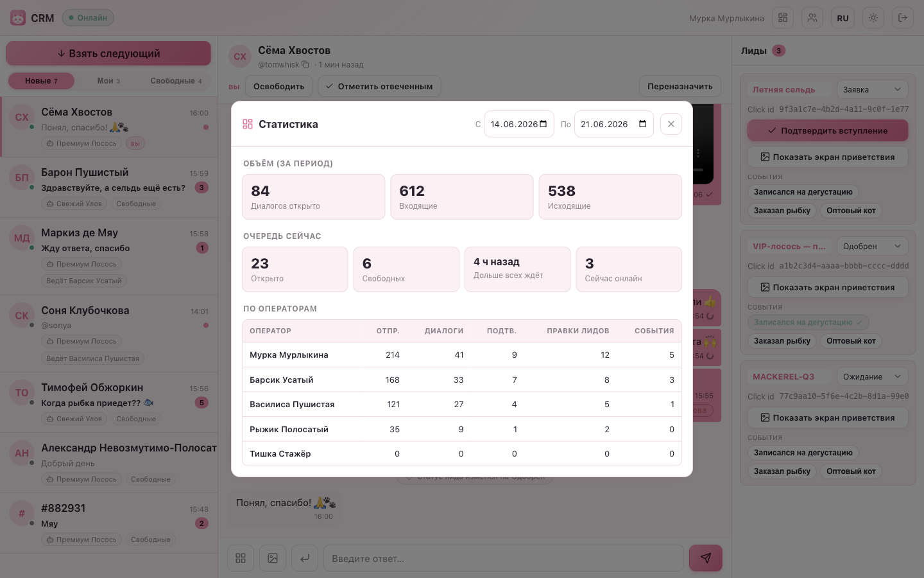Open quick replies grid icon near input

[x=241, y=558]
